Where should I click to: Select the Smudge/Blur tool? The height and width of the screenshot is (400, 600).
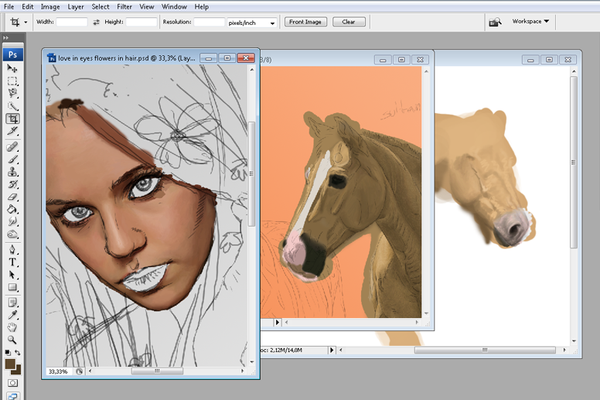tap(12, 222)
